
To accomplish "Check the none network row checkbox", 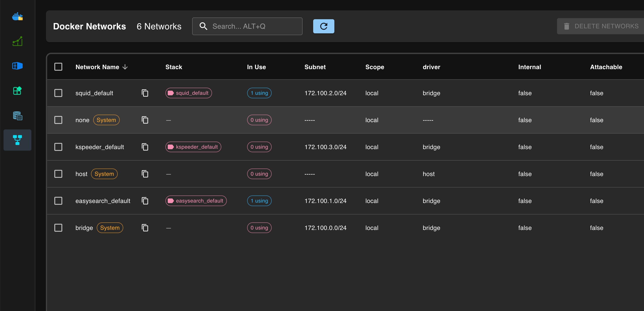I will pos(58,120).
